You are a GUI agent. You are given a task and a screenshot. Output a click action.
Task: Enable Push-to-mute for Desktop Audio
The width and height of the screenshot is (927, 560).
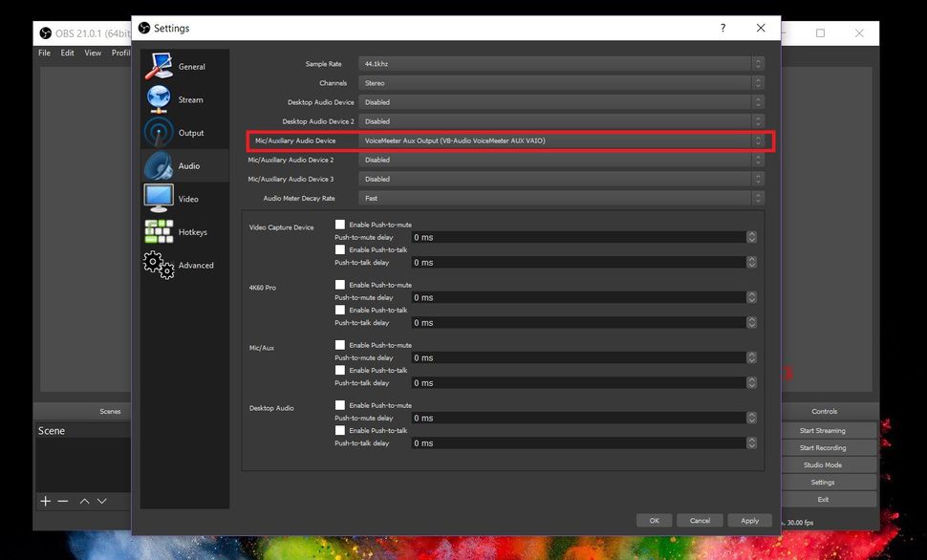pyautogui.click(x=340, y=404)
